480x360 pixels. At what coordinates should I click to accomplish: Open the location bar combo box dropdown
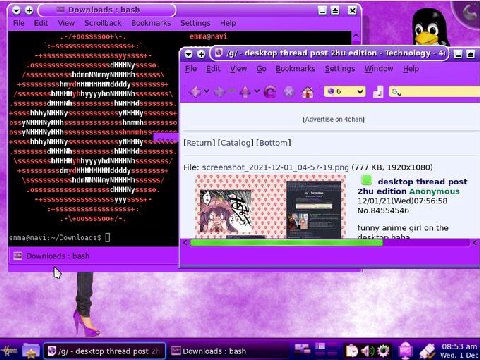point(360,91)
